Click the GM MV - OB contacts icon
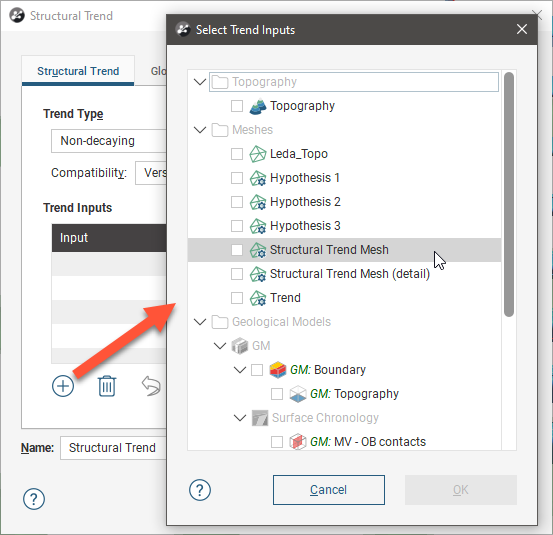This screenshot has height=535, width=553. pos(297,442)
